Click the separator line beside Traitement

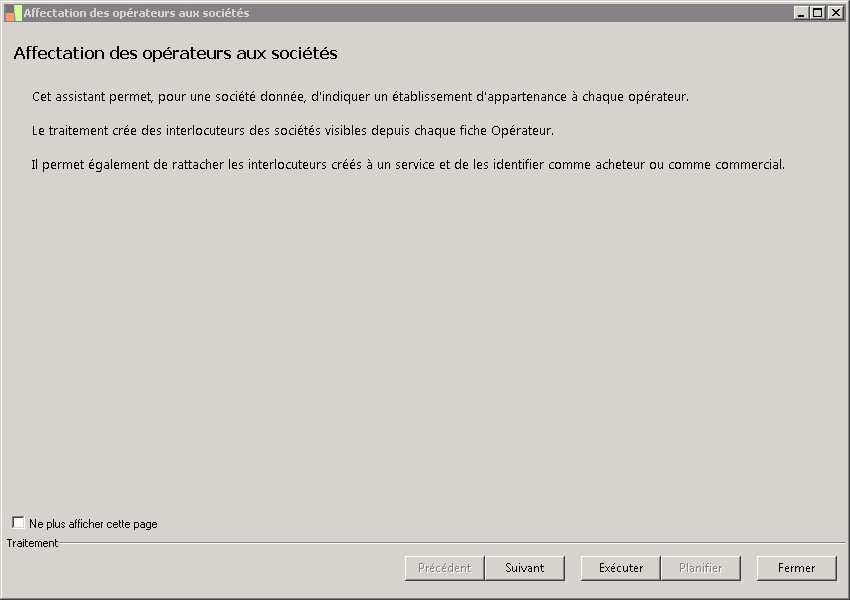450,543
